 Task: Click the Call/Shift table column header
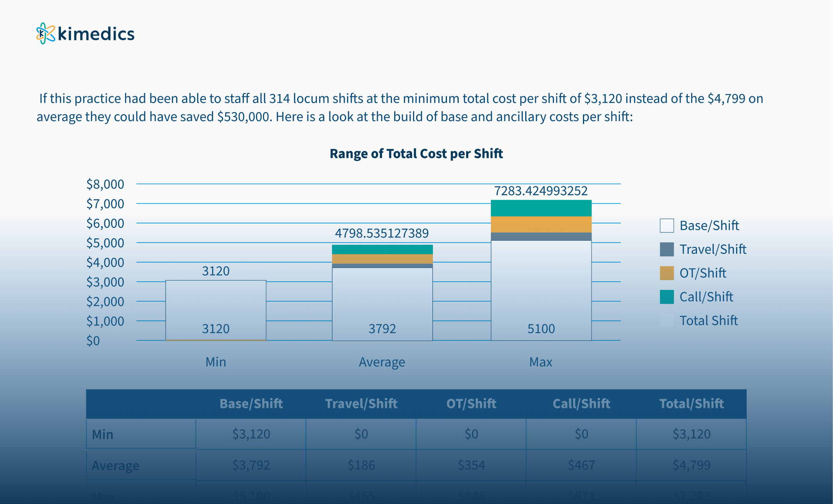coord(581,404)
